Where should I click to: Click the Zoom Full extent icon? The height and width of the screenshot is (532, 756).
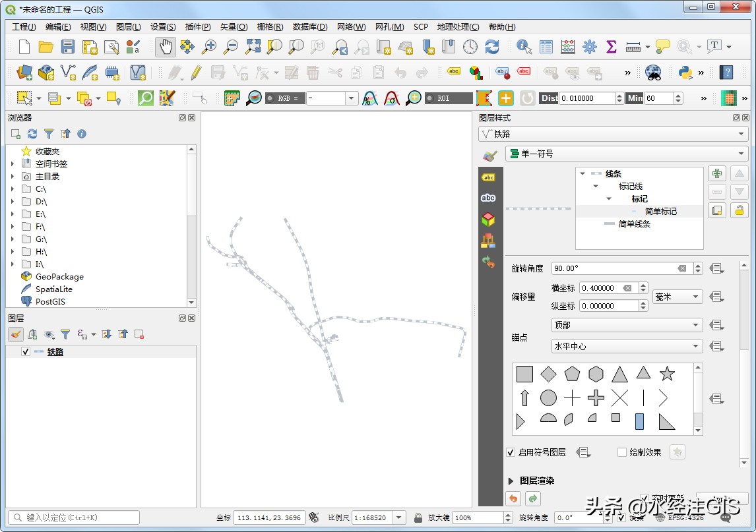coord(252,47)
